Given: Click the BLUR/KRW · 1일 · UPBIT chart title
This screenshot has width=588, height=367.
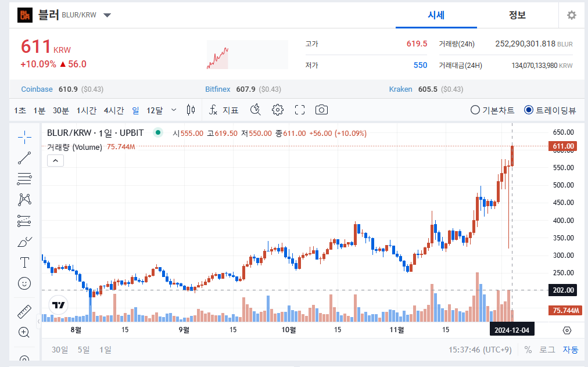Looking at the screenshot, I should (x=95, y=133).
